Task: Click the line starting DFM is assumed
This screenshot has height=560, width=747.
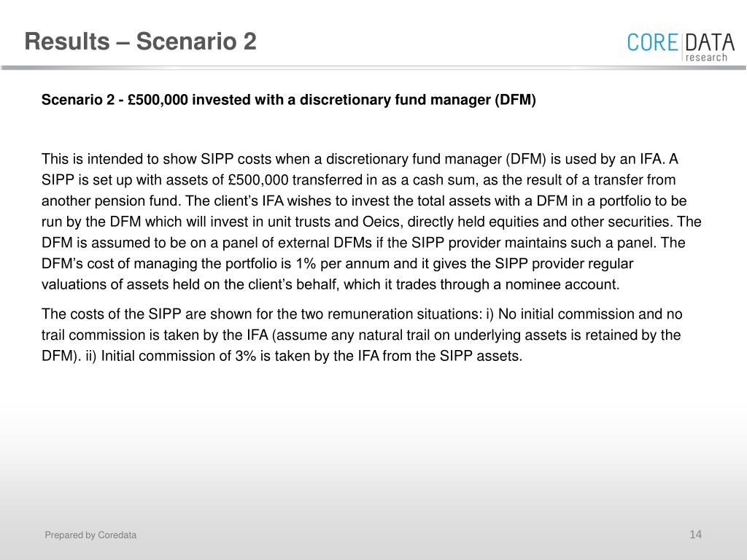Action: point(363,243)
